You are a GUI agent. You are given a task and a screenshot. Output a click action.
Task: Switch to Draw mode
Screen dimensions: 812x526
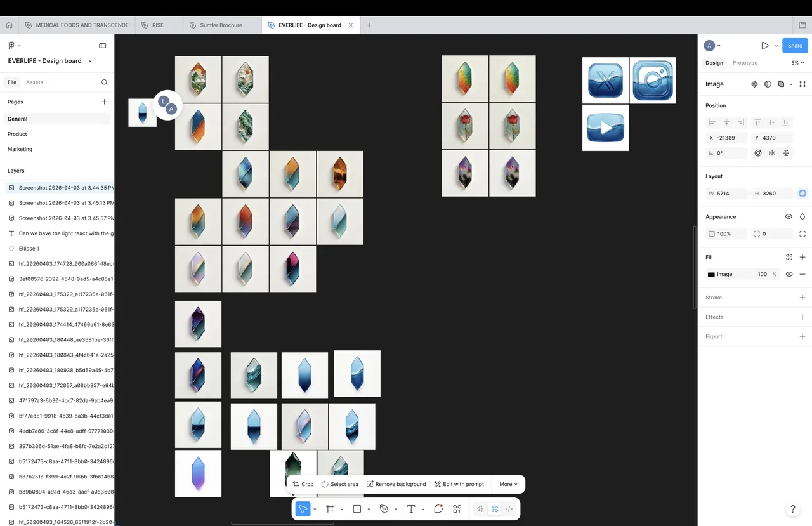(x=480, y=509)
